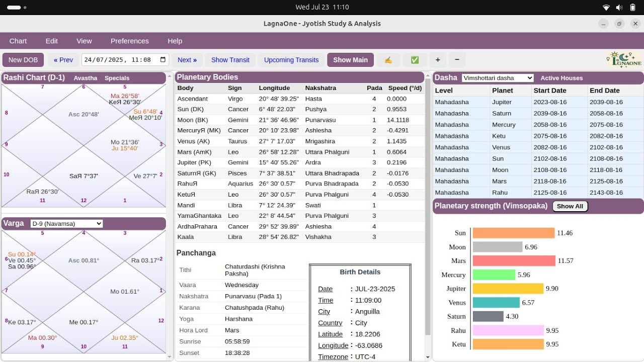Click the Upcoming Transits link
Image resolution: width=644 pixels, height=362 pixels.
coord(291,59)
